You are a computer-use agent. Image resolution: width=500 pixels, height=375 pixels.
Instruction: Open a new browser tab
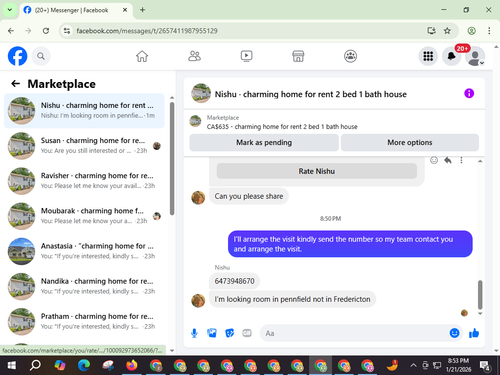pos(142,10)
